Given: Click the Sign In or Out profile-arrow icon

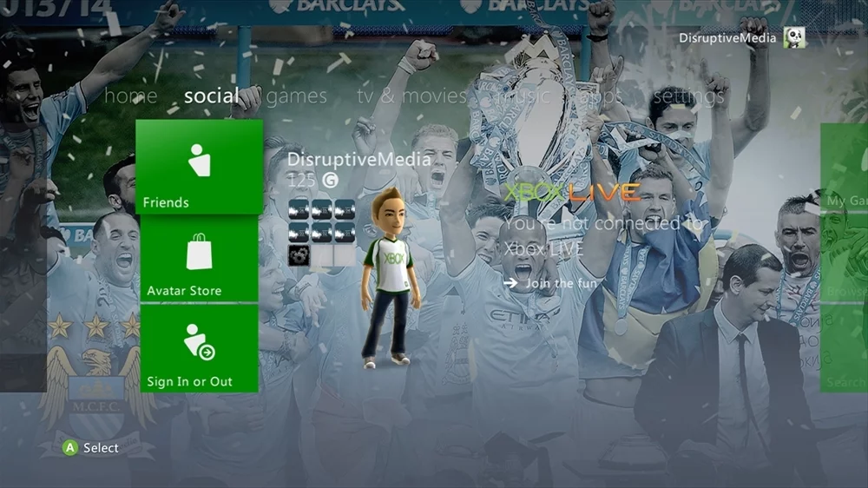Looking at the screenshot, I should pos(199,342).
